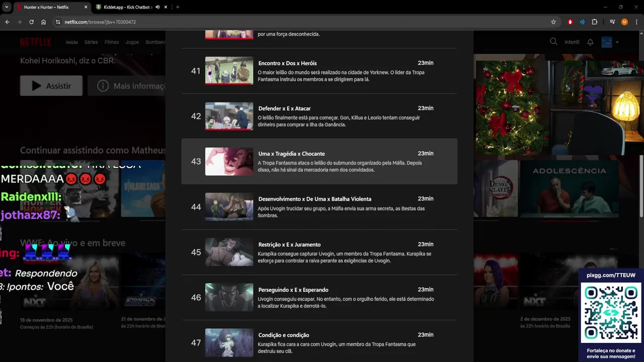
Task: Select title text Uma x Tragédia x Chocante
Action: pos(291,154)
